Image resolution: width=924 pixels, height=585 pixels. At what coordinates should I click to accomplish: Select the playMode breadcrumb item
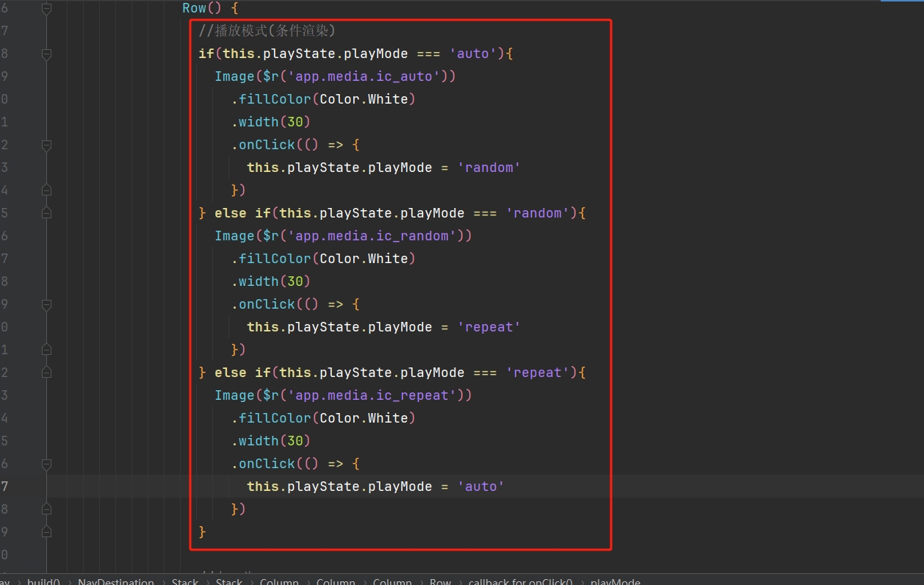[616, 581]
